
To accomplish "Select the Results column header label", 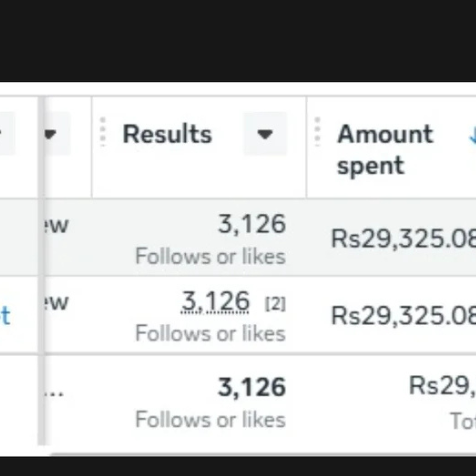I will 167,134.
